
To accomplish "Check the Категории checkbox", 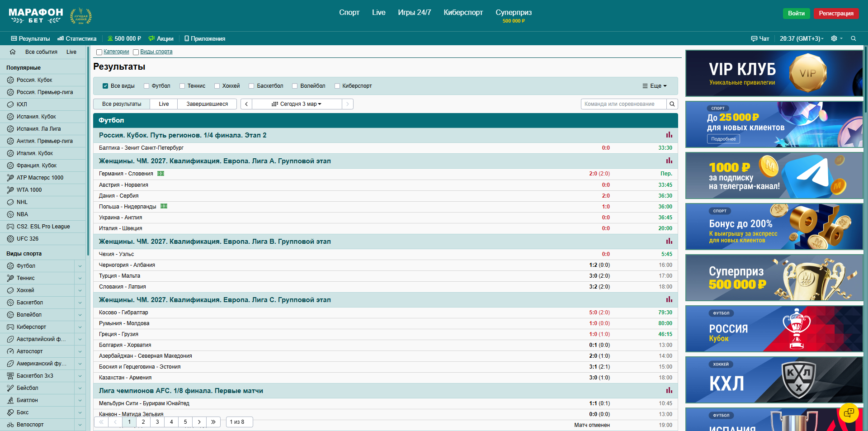I will pyautogui.click(x=99, y=52).
